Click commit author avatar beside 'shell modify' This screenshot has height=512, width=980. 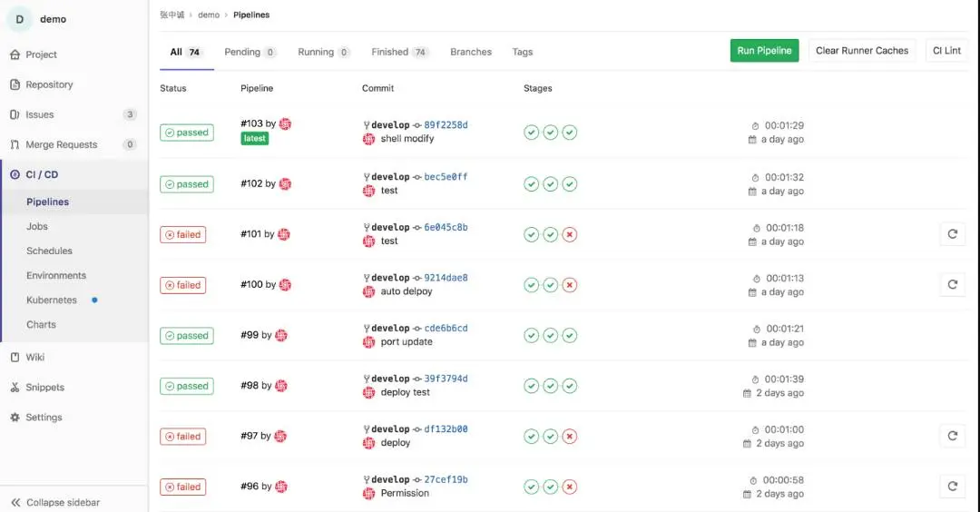point(368,139)
